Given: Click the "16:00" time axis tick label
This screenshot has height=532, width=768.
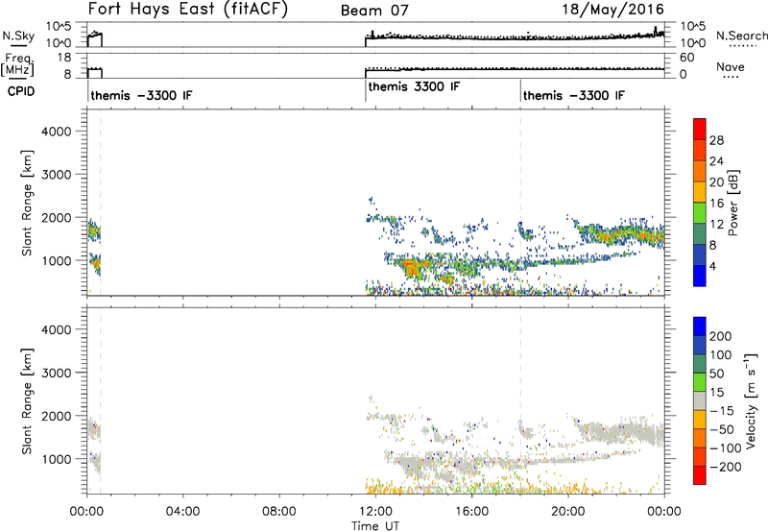Looking at the screenshot, I should (x=472, y=511).
